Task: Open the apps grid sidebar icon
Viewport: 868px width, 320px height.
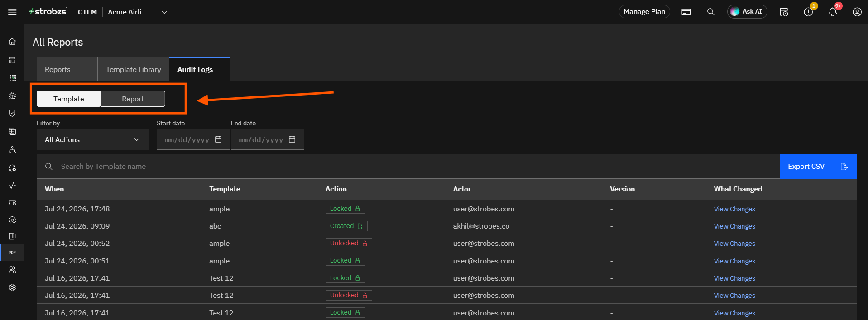Action: (12, 78)
